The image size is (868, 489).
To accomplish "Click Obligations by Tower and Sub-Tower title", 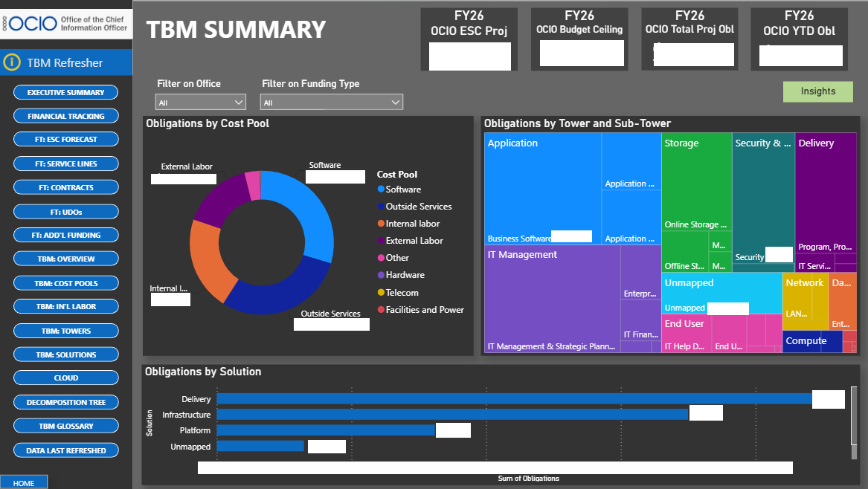I will click(577, 123).
